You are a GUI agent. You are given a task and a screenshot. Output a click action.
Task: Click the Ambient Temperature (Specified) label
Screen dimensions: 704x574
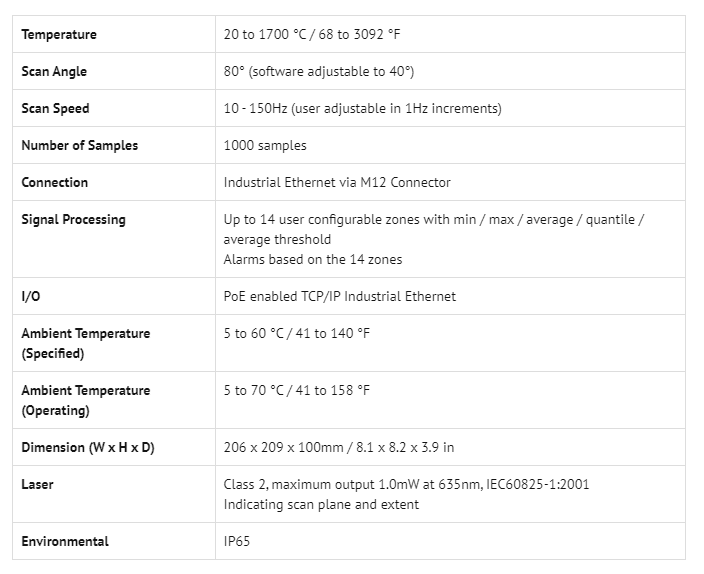(86, 343)
